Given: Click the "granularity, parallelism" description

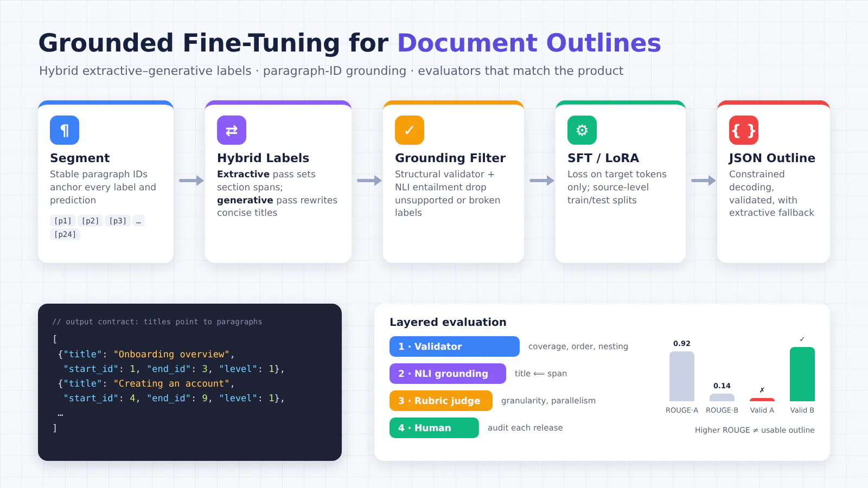Looking at the screenshot, I should point(548,401).
